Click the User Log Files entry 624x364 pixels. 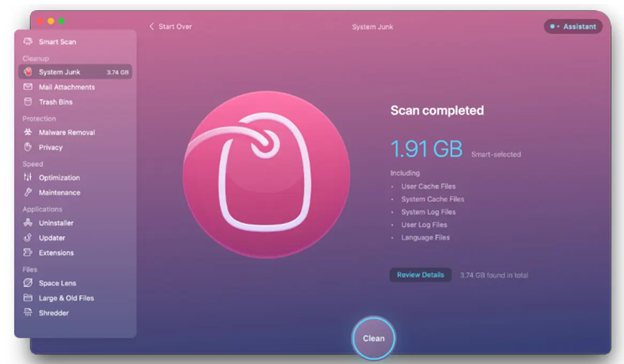click(x=424, y=225)
